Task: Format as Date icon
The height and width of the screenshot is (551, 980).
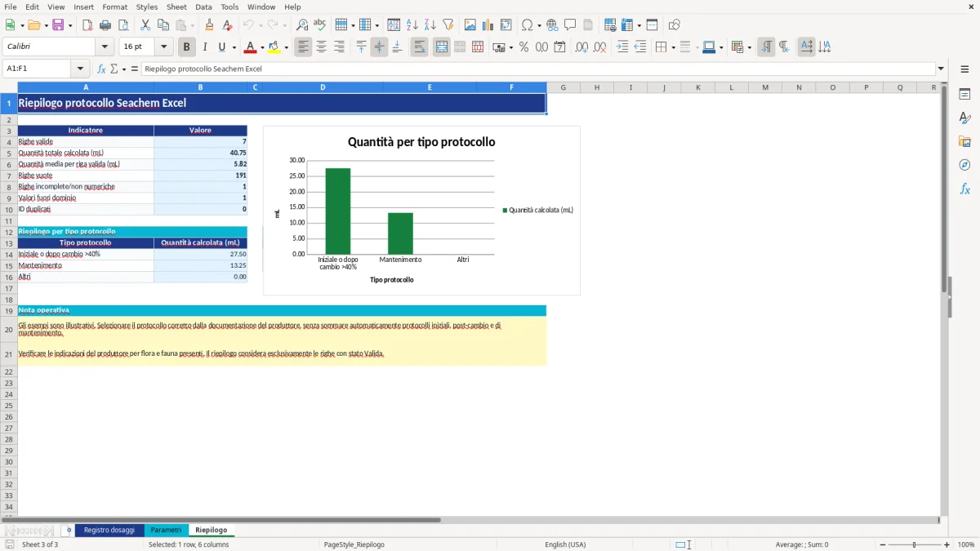Action: [560, 47]
